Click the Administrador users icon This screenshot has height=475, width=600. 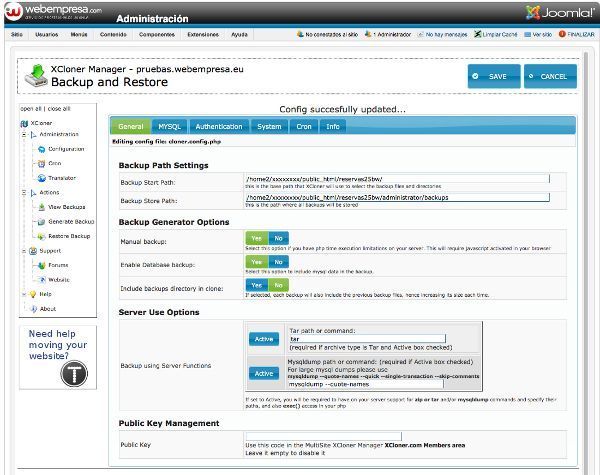(368, 34)
